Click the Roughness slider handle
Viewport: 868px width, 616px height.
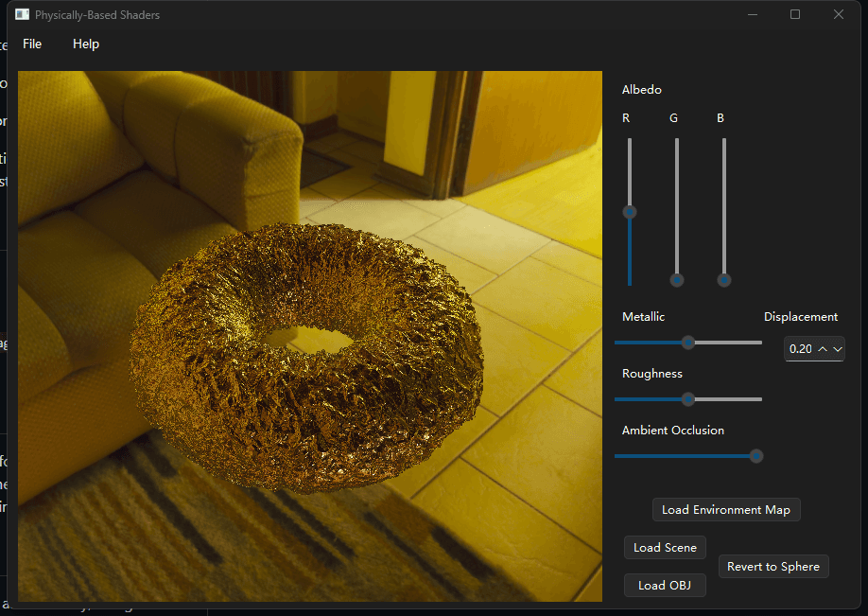(x=688, y=399)
